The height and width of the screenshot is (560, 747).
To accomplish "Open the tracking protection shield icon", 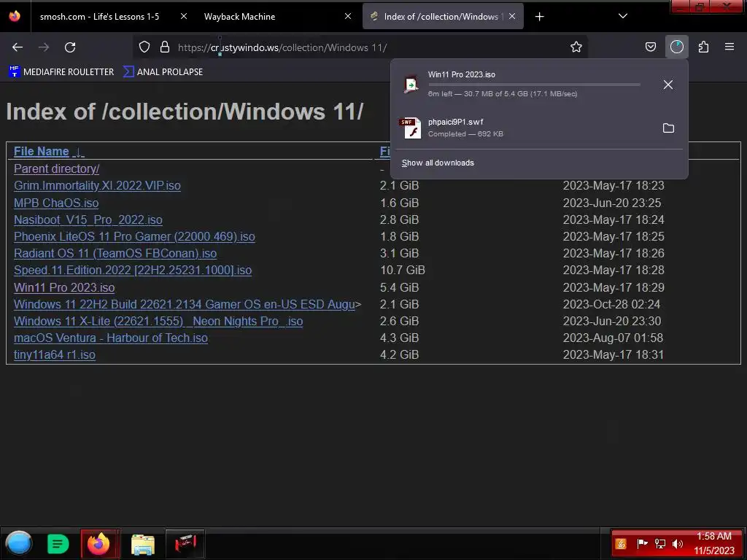I will pos(144,47).
